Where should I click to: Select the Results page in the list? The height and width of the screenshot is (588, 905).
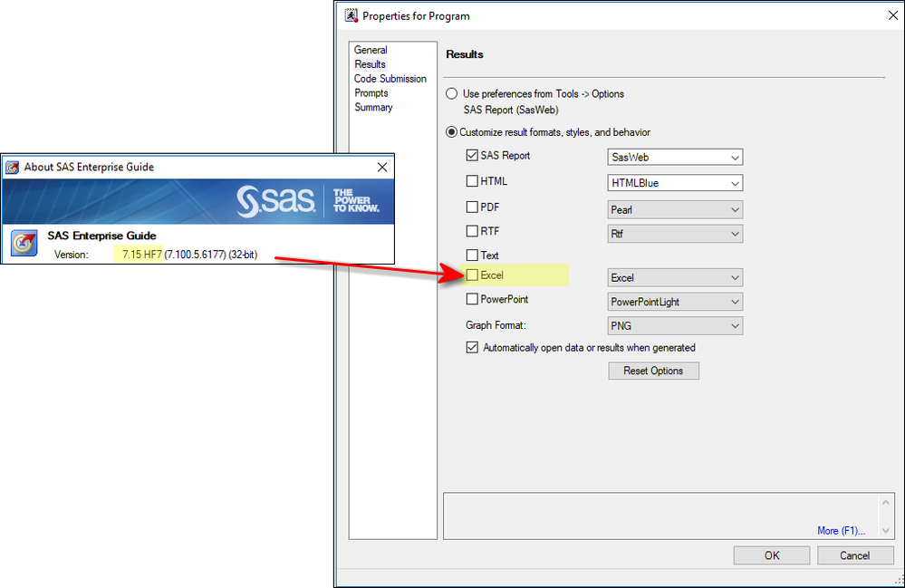(370, 64)
